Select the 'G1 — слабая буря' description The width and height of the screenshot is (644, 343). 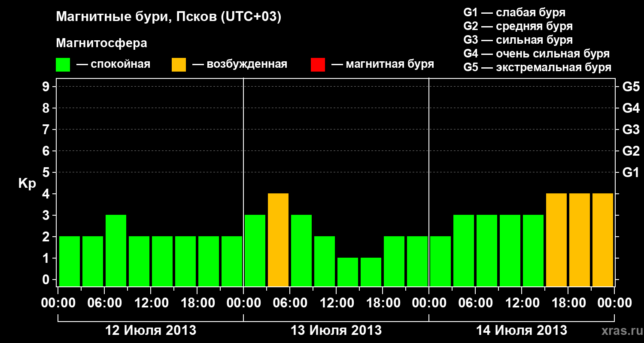pyautogui.click(x=514, y=12)
